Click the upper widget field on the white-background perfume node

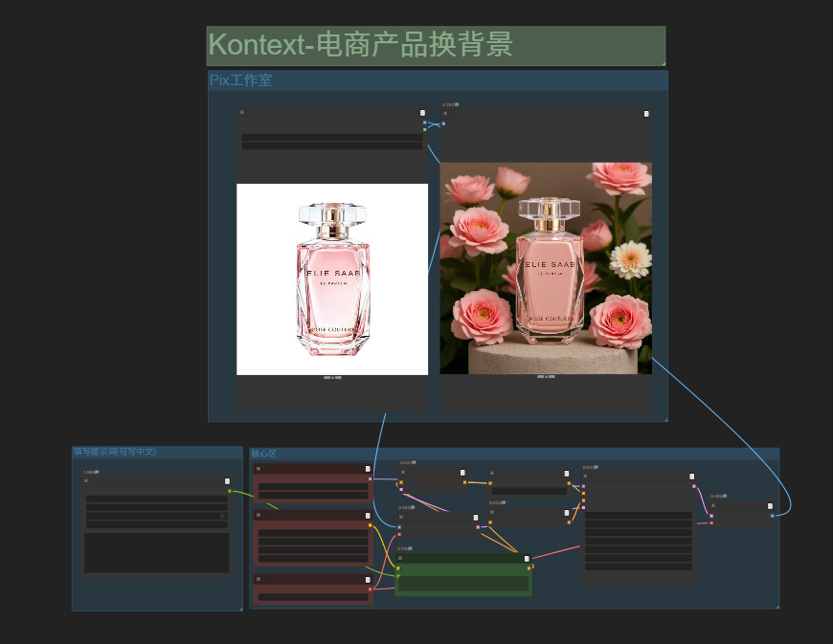click(x=332, y=138)
